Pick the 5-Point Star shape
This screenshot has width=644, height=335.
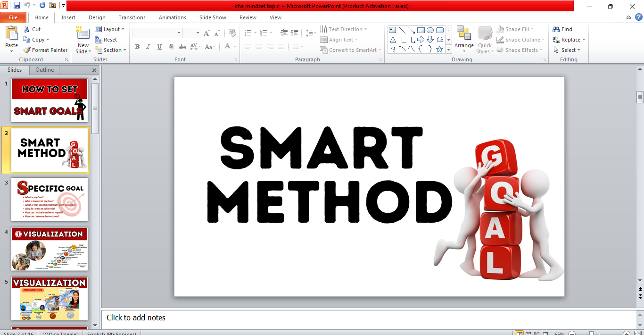(x=440, y=49)
